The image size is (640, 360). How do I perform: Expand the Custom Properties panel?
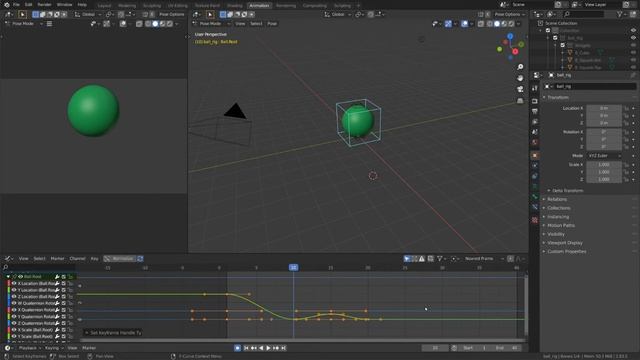coord(566,251)
